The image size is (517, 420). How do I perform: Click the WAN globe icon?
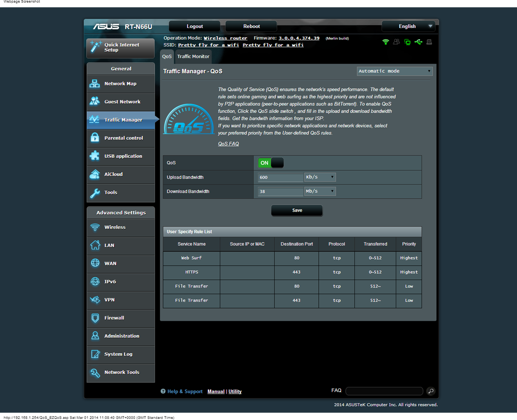(x=95, y=263)
